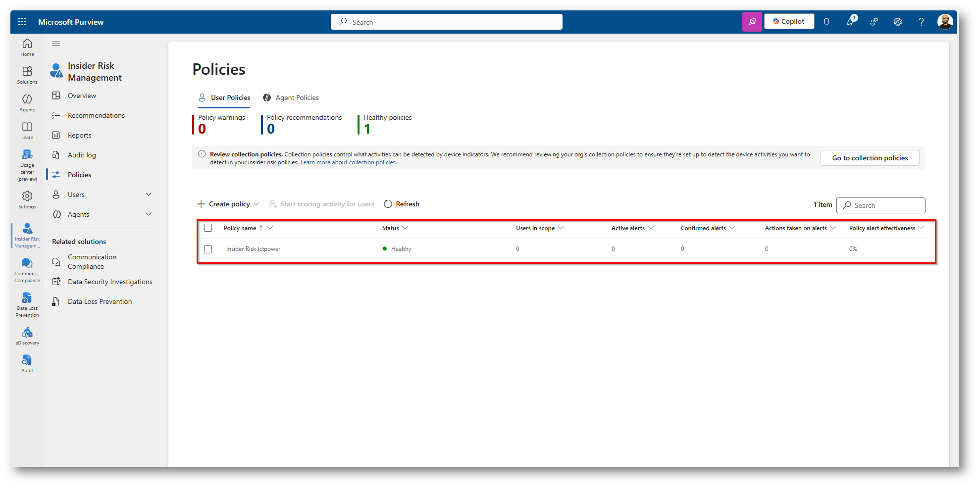Click the Policy warnings count
Screen dimensions: 980x488
[202, 129]
